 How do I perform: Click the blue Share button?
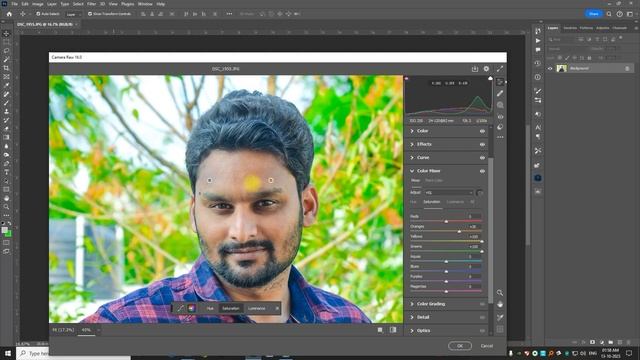[594, 14]
